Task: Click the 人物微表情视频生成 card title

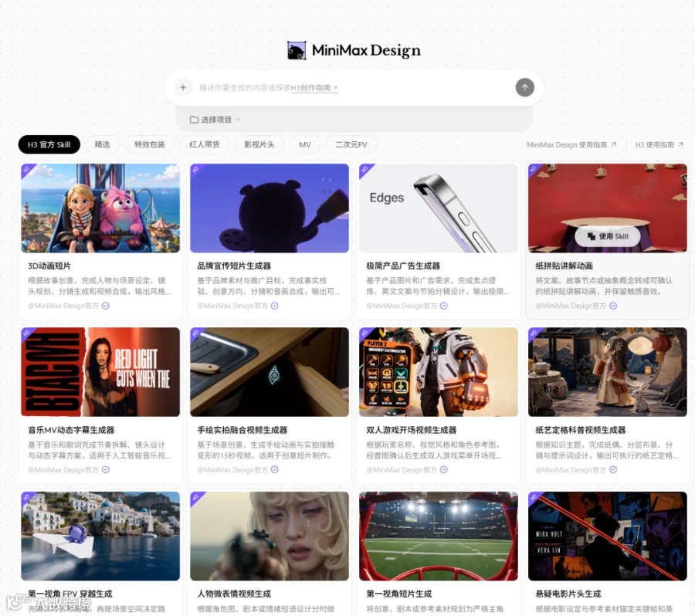Action: [234, 594]
